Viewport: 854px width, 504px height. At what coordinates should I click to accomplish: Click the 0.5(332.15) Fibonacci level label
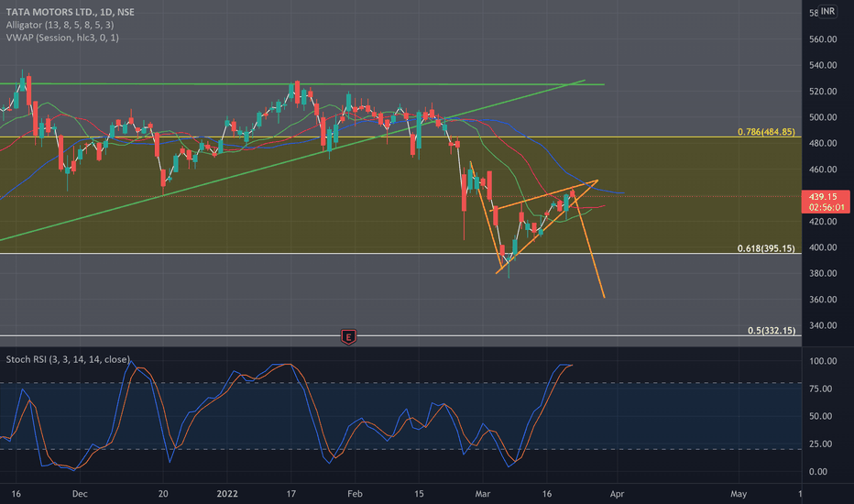tap(772, 331)
